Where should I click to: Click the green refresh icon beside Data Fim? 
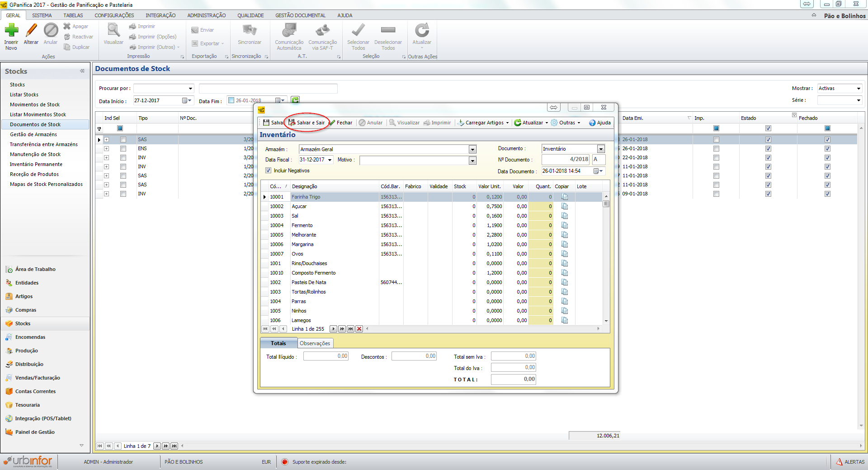tap(295, 100)
